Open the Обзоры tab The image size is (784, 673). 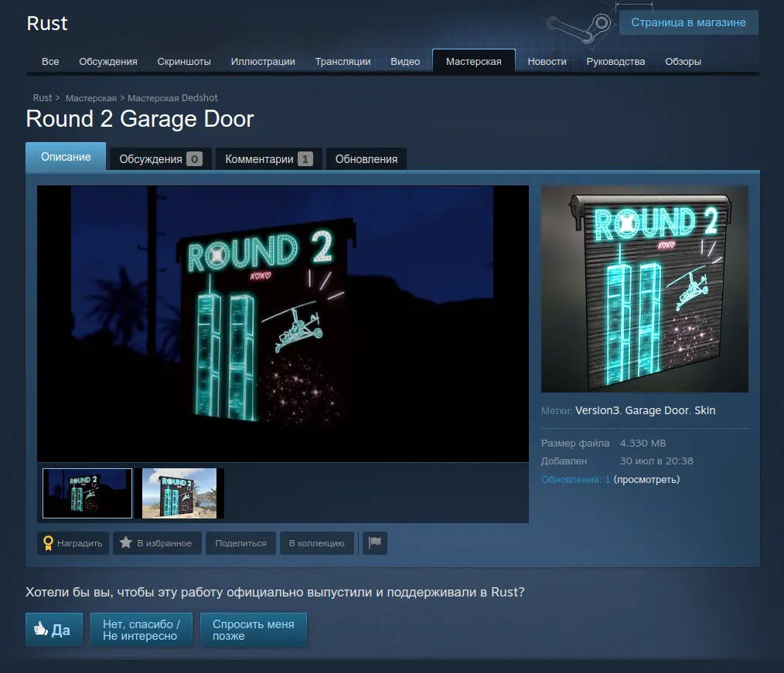[x=683, y=62]
